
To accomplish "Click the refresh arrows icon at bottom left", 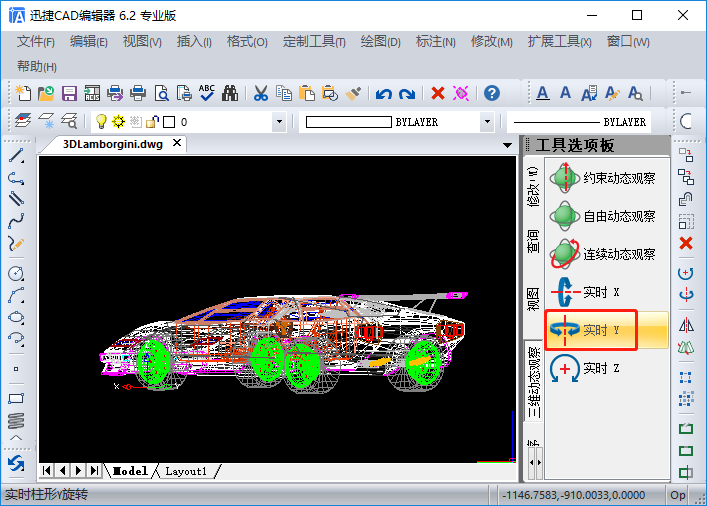I will pyautogui.click(x=16, y=464).
